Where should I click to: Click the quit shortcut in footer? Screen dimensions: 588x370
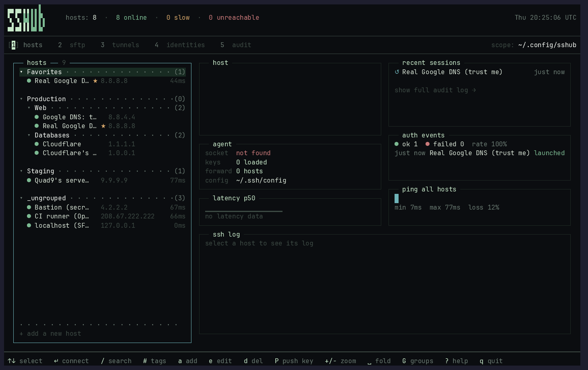[x=491, y=361]
